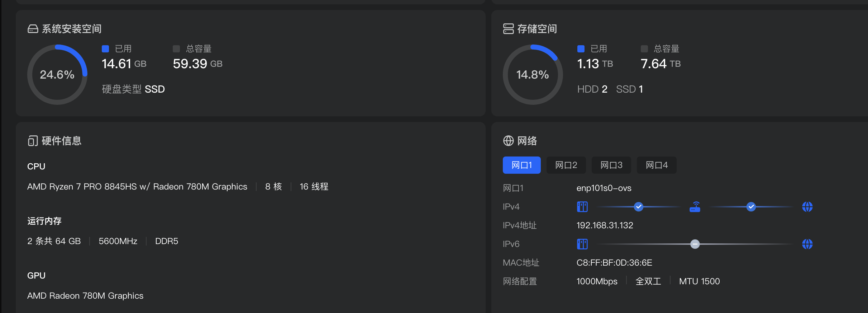Click the NAS device icon in IPv4 row
868x313 pixels.
tap(582, 207)
